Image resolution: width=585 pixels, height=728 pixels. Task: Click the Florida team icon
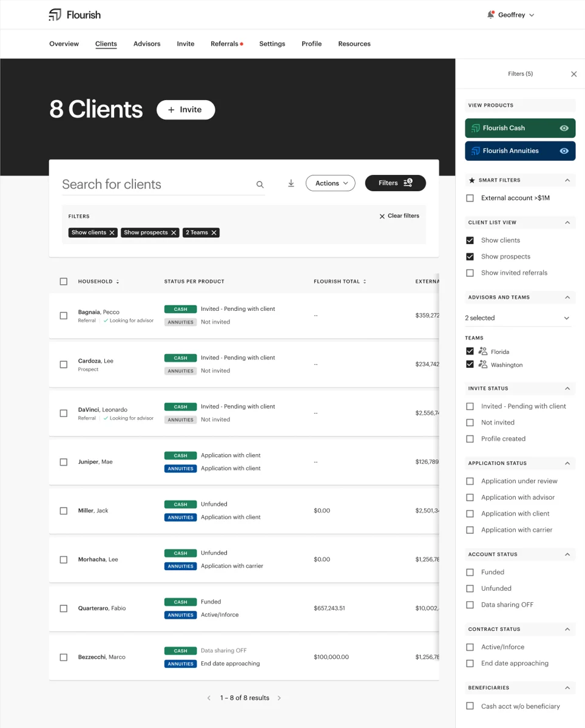click(483, 351)
